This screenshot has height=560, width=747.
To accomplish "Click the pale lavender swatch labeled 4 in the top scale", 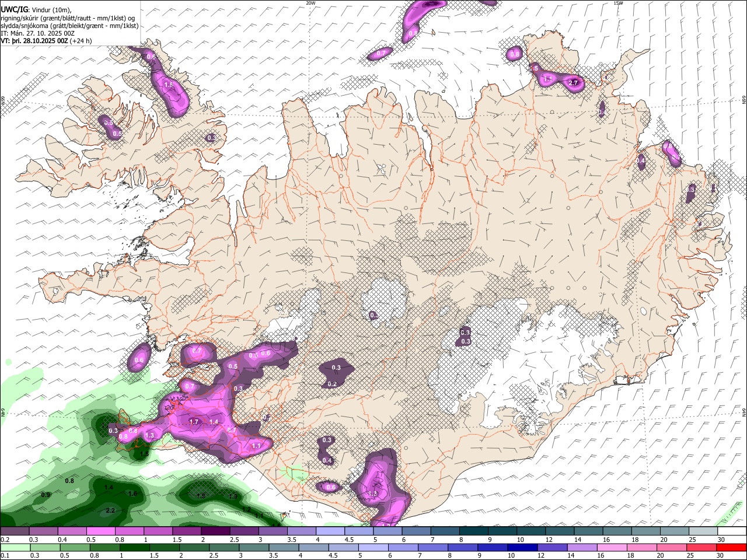I will [x=330, y=531].
